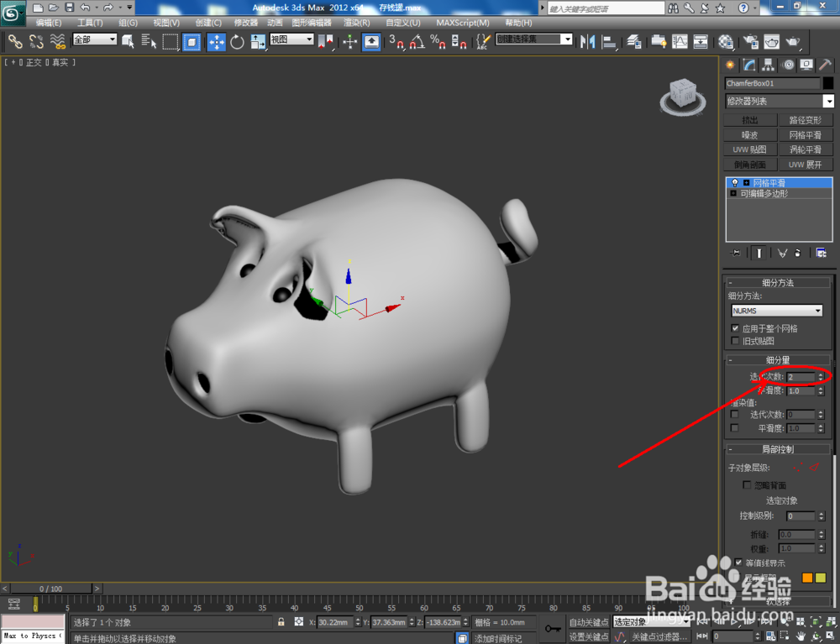Image resolution: width=840 pixels, height=644 pixels.
Task: Activate the Select and Scale tool
Action: point(258,41)
